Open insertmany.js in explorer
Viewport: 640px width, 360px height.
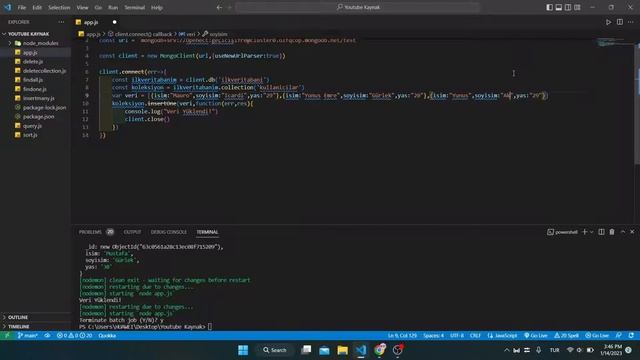point(38,98)
